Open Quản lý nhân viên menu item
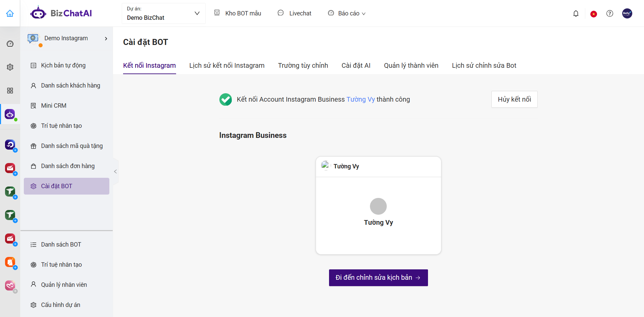Viewport: 644px width, 317px height. [66, 285]
